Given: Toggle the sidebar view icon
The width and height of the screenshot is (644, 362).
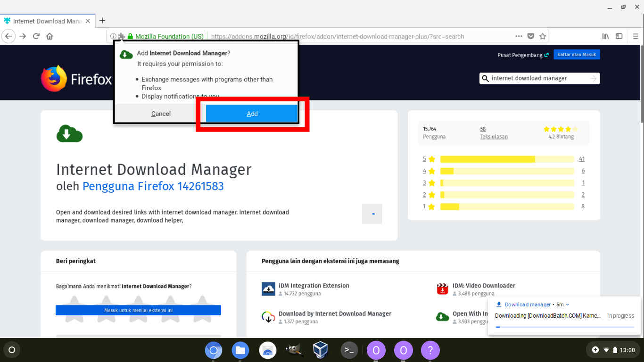Looking at the screenshot, I should [x=619, y=36].
